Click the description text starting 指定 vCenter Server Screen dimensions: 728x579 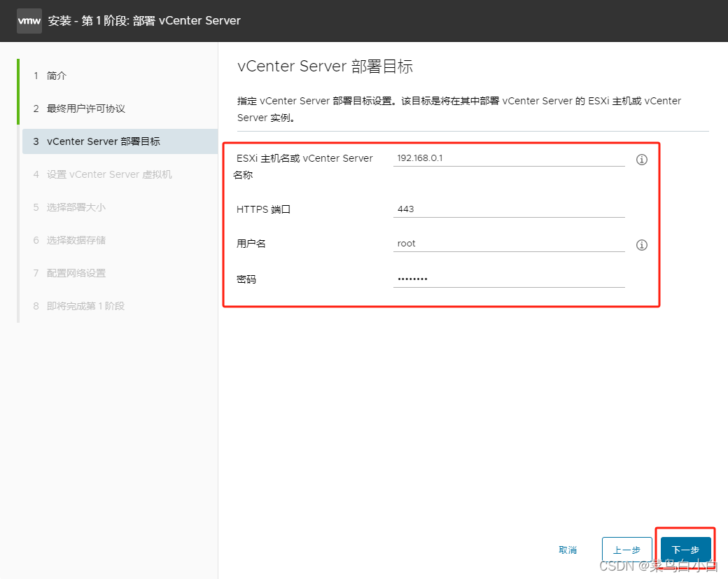[x=458, y=109]
